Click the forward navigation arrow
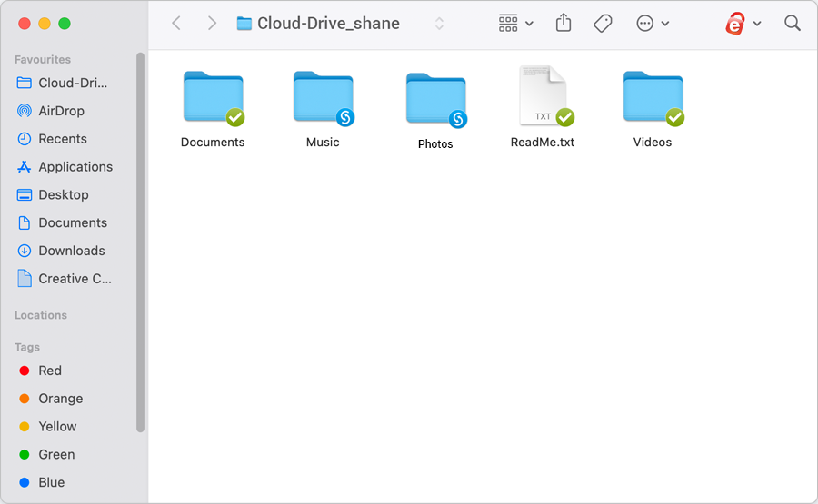This screenshot has width=818, height=504. (212, 24)
